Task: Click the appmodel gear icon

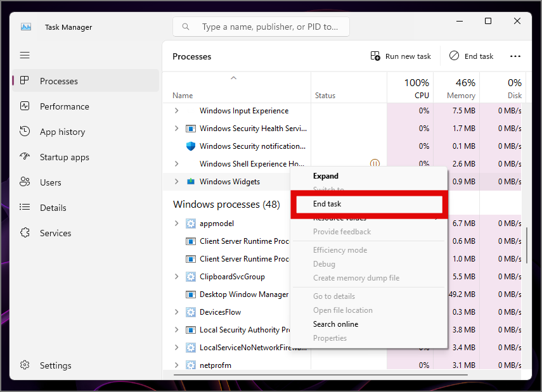Action: 191,224
